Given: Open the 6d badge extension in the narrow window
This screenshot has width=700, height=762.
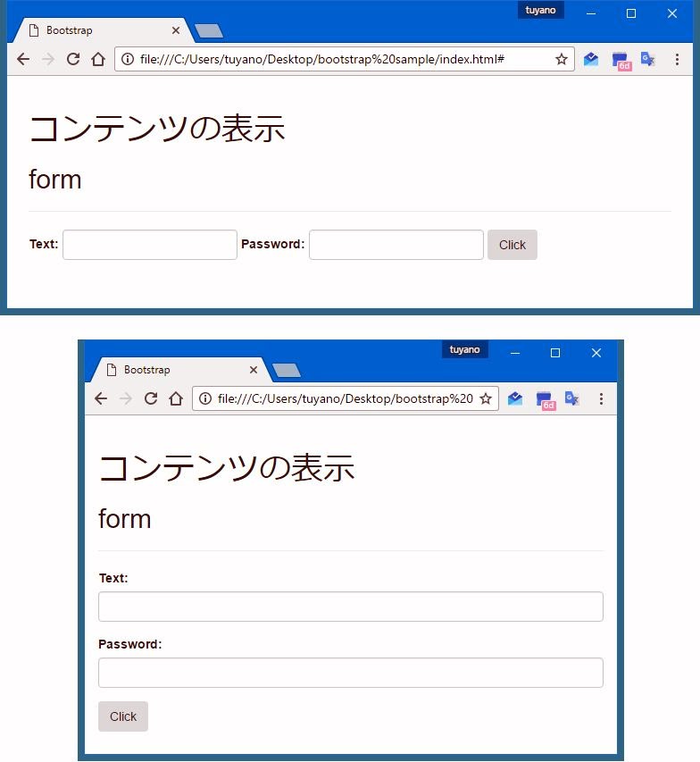Looking at the screenshot, I should pos(544,399).
